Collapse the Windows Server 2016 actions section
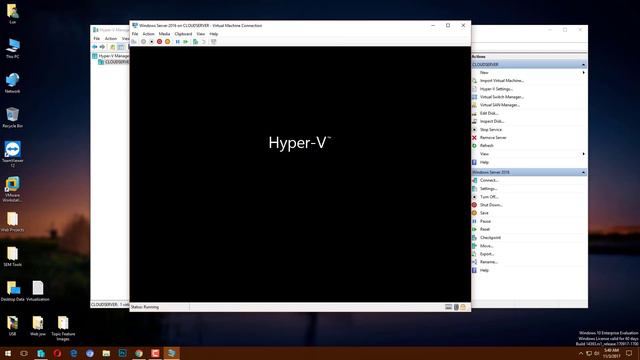The height and width of the screenshot is (360, 640). [x=583, y=172]
